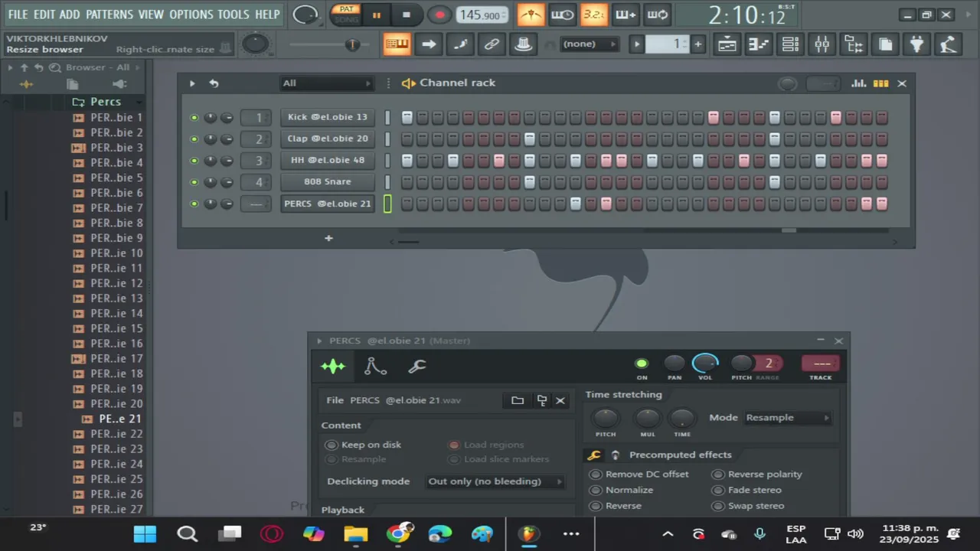Select the PERCS @el.obie 21 channel button
The width and height of the screenshot is (980, 551).
pos(327,204)
